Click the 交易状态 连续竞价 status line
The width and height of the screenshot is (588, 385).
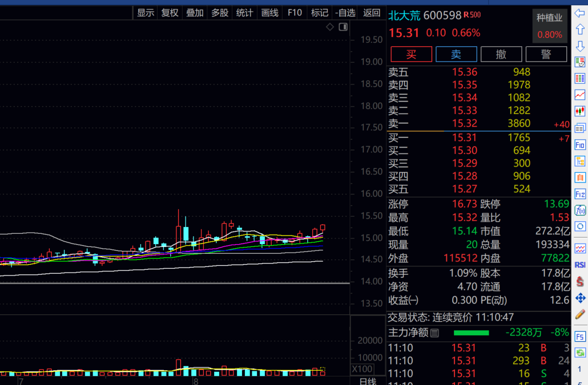450,317
